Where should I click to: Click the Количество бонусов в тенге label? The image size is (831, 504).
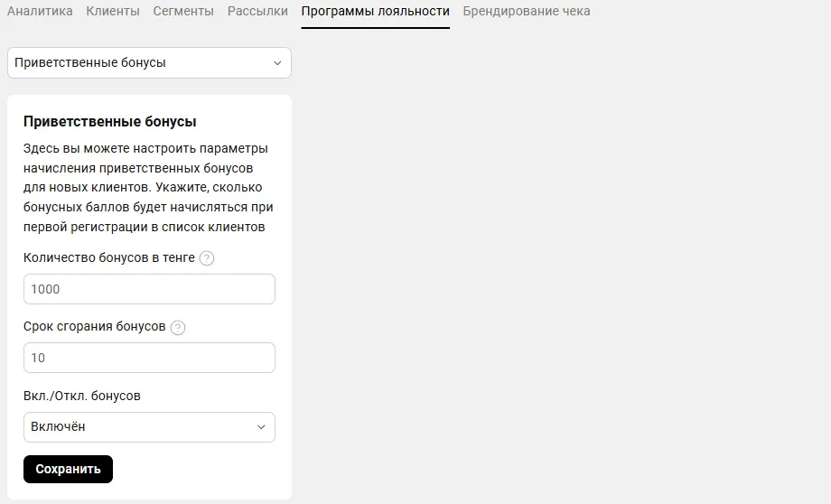(109, 257)
